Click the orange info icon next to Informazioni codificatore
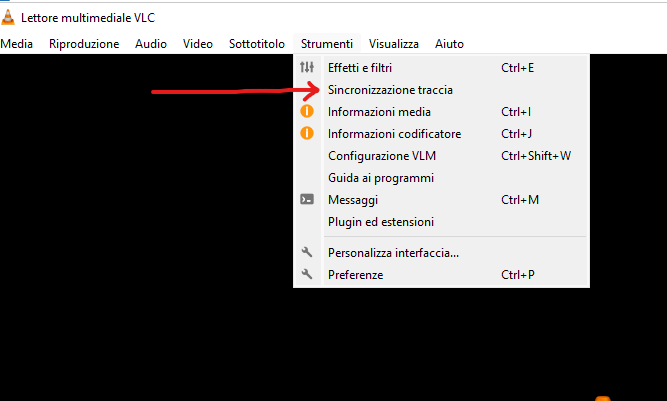667x401 pixels. pyautogui.click(x=307, y=134)
